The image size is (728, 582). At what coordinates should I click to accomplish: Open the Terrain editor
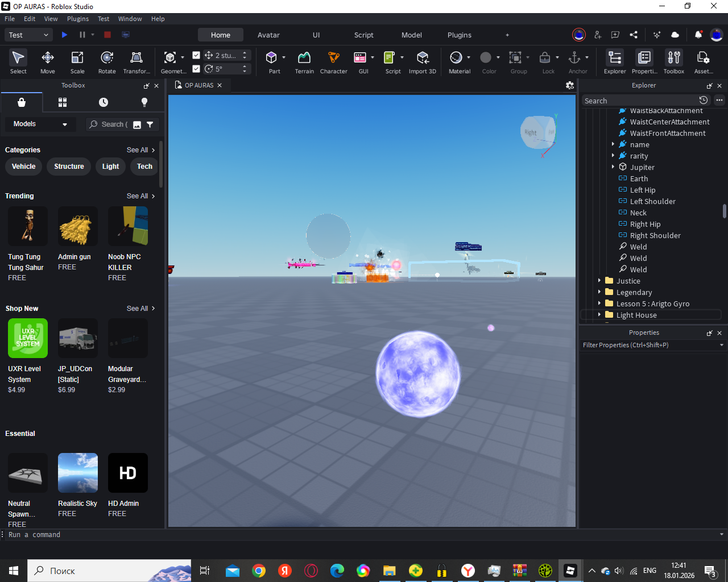coord(304,62)
